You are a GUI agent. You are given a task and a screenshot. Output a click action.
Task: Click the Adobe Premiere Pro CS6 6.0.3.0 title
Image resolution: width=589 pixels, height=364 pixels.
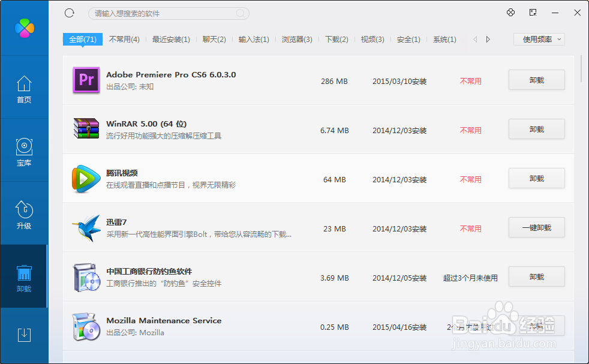click(x=171, y=74)
